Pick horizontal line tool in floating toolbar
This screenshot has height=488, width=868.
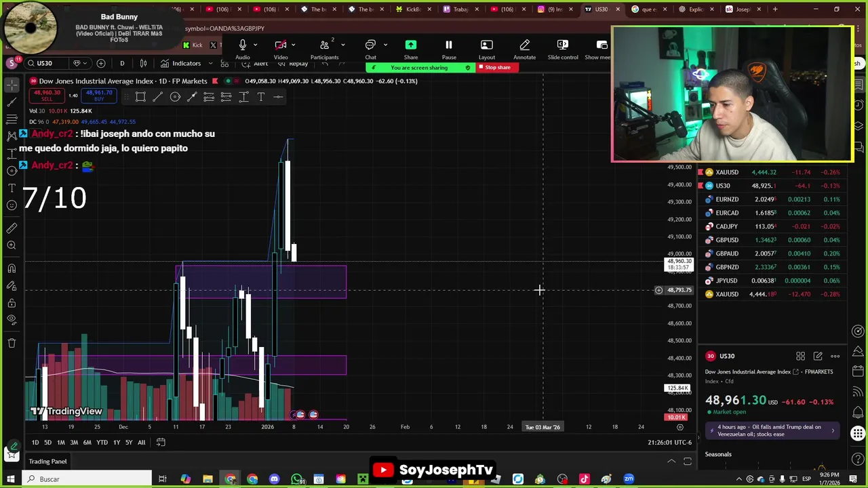(x=278, y=97)
